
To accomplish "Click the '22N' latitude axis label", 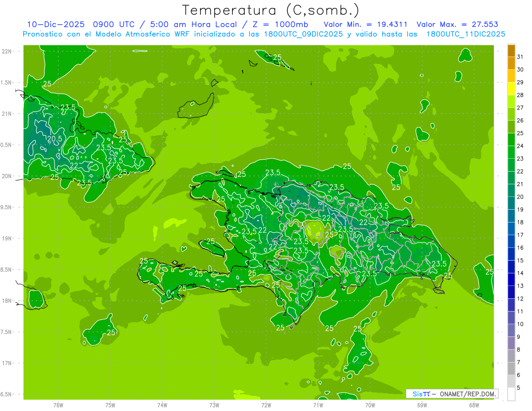I will pos(8,51).
